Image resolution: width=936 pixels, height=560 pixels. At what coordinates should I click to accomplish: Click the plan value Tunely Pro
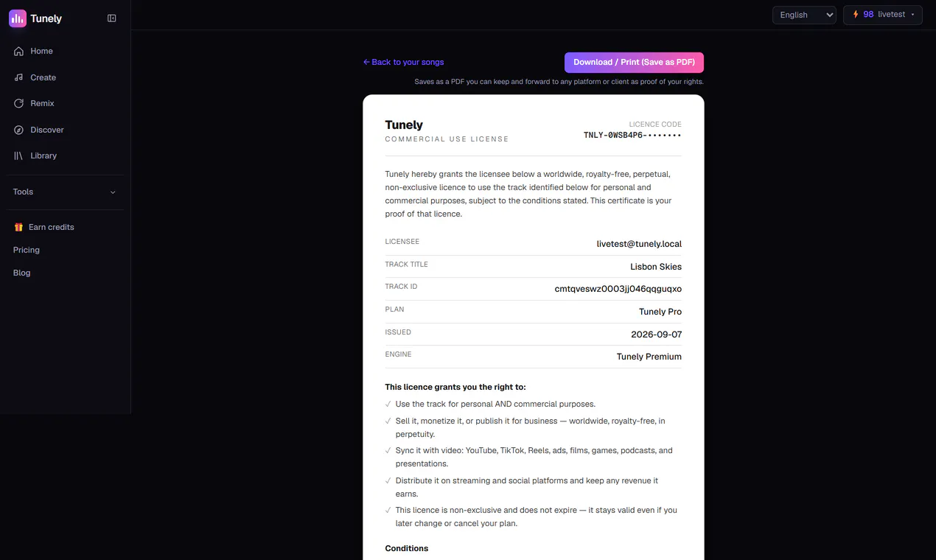coord(660,312)
